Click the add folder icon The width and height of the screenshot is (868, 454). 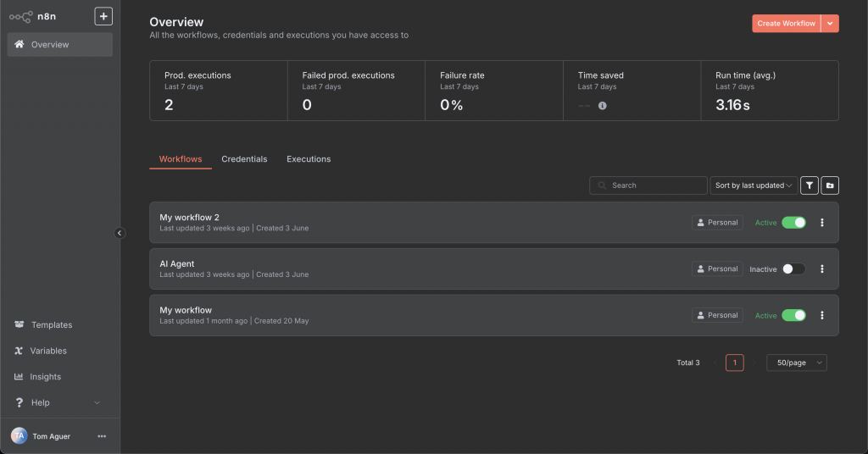[830, 185]
